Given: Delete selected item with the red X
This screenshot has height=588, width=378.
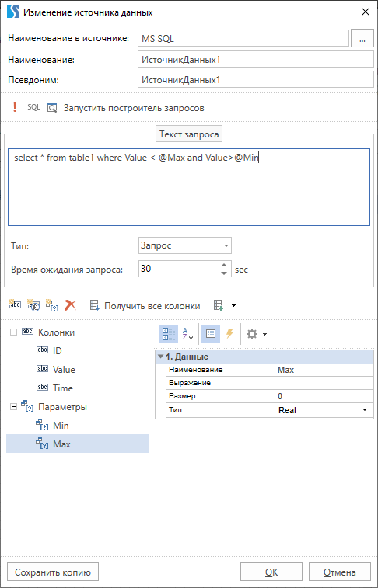Looking at the screenshot, I should coord(70,305).
